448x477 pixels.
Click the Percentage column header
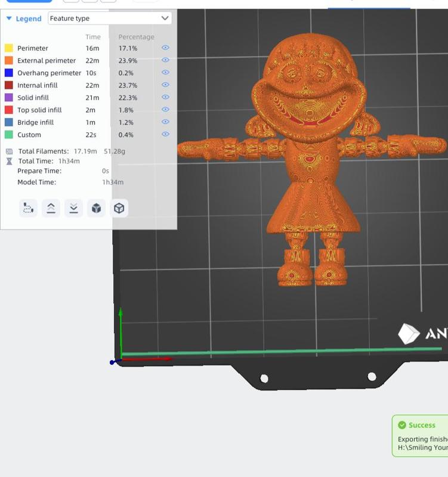137,37
